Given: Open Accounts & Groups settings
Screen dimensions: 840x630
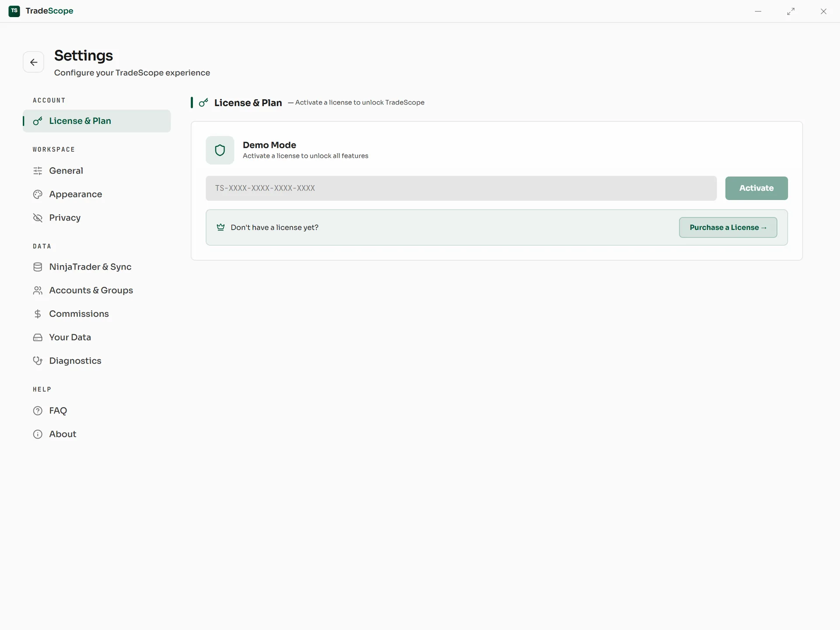Looking at the screenshot, I should pyautogui.click(x=97, y=290).
